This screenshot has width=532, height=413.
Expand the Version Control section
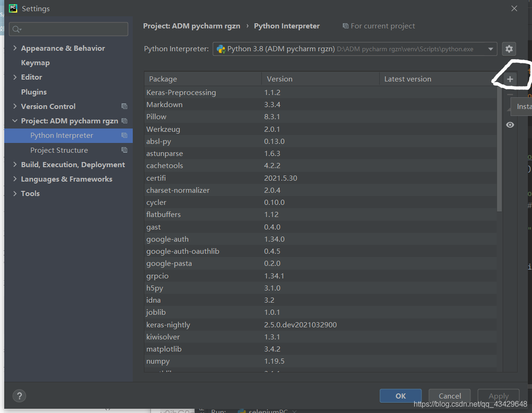click(15, 106)
